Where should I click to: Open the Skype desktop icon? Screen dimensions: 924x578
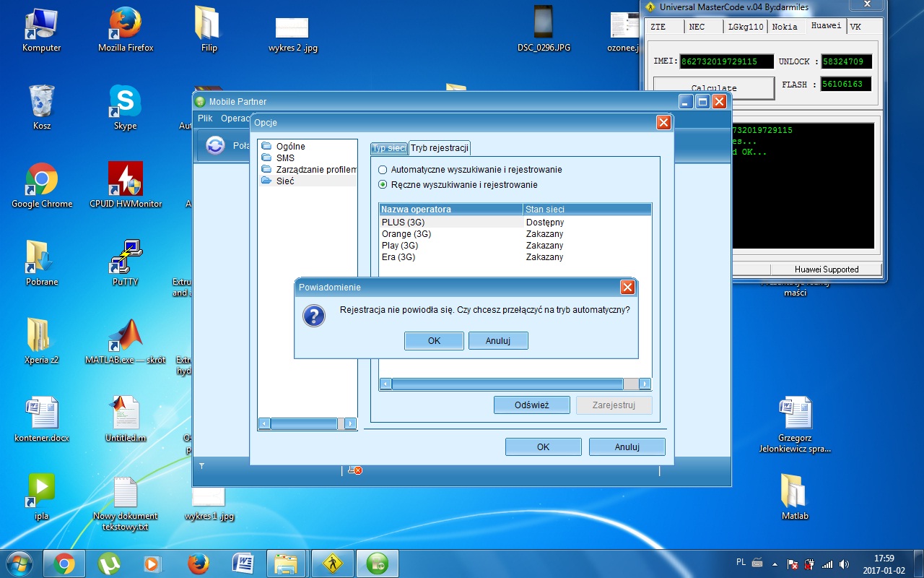click(x=125, y=107)
